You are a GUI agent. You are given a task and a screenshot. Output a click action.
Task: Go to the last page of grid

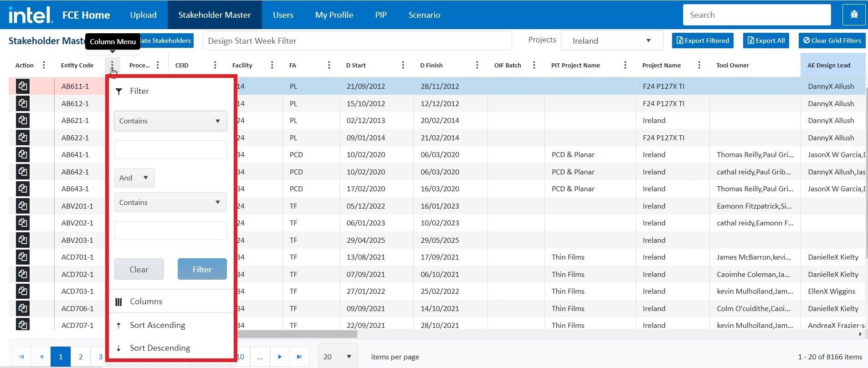coord(299,357)
